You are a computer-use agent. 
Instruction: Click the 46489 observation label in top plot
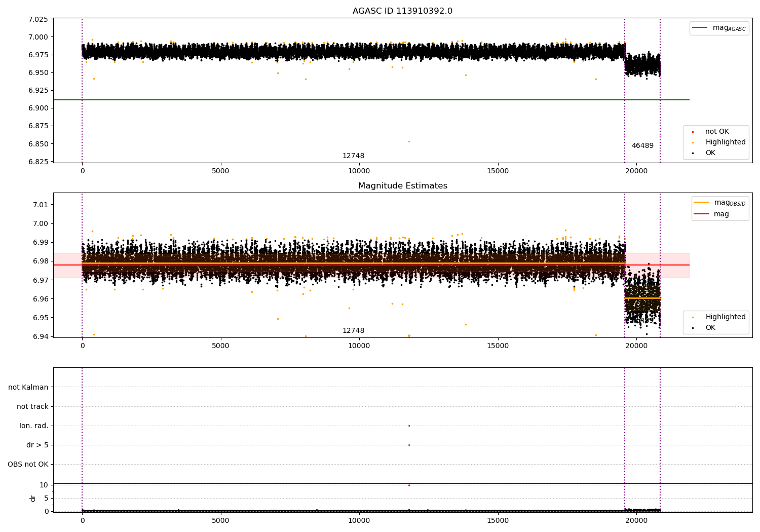click(642, 146)
